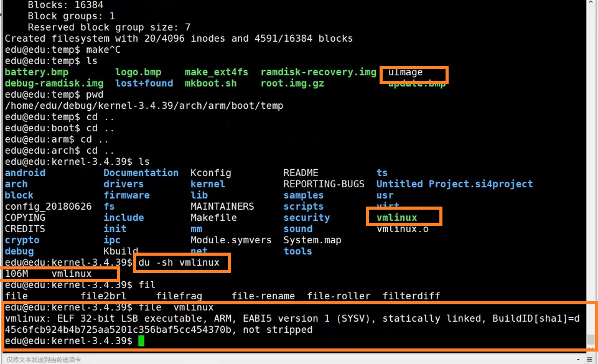
Task: Click the Untitled Project.si4project entry
Action: click(454, 184)
